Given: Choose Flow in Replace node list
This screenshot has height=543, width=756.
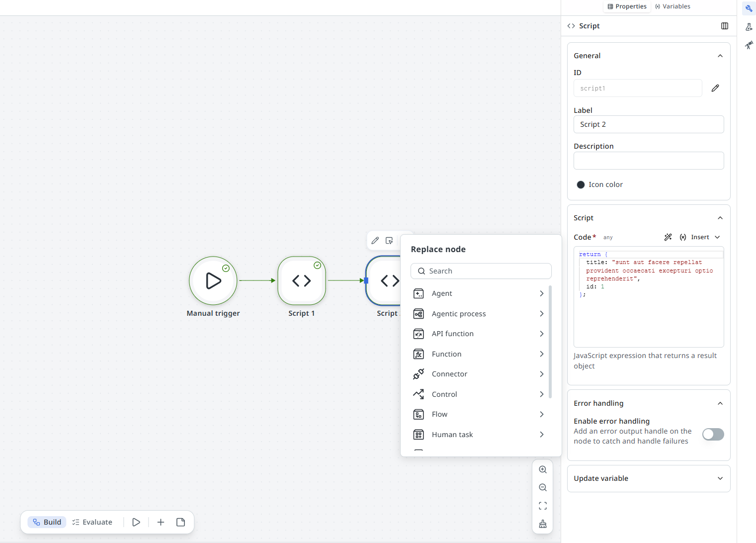Looking at the screenshot, I should [x=479, y=414].
